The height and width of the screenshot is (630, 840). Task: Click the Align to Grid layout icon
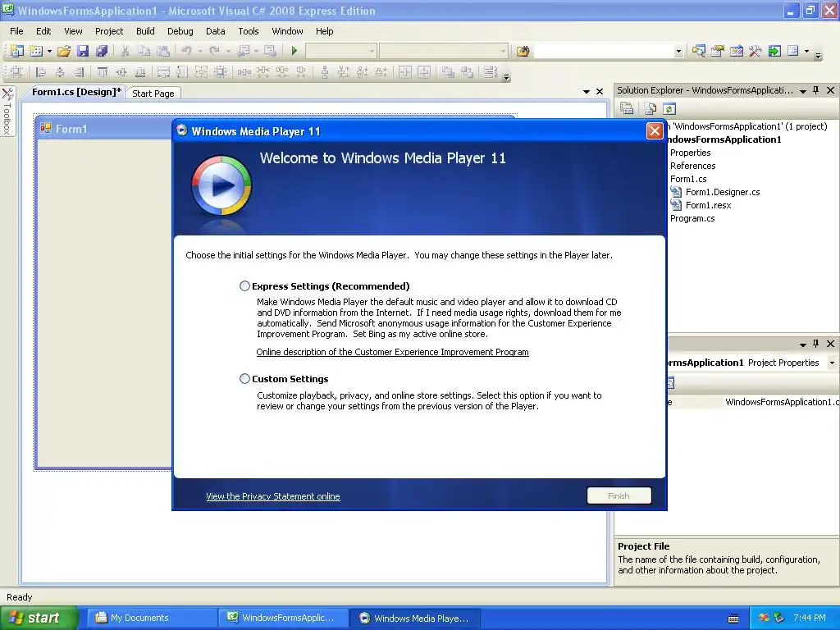click(16, 72)
